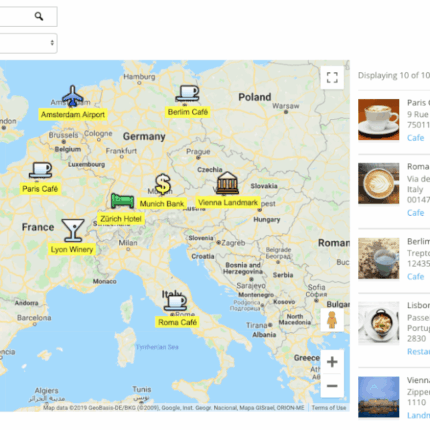
Task: Click the search magnifier icon
Action: 39,16
